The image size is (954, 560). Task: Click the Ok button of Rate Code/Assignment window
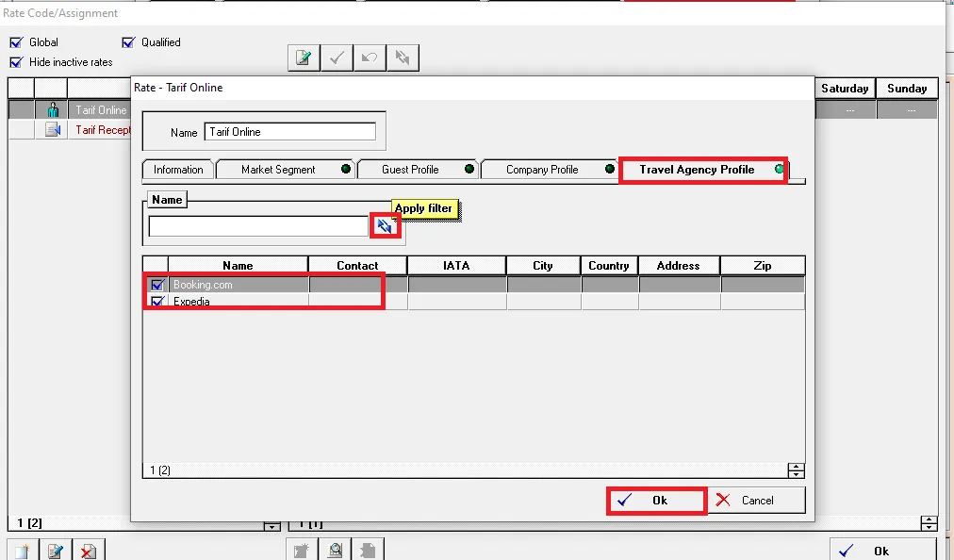tap(882, 551)
